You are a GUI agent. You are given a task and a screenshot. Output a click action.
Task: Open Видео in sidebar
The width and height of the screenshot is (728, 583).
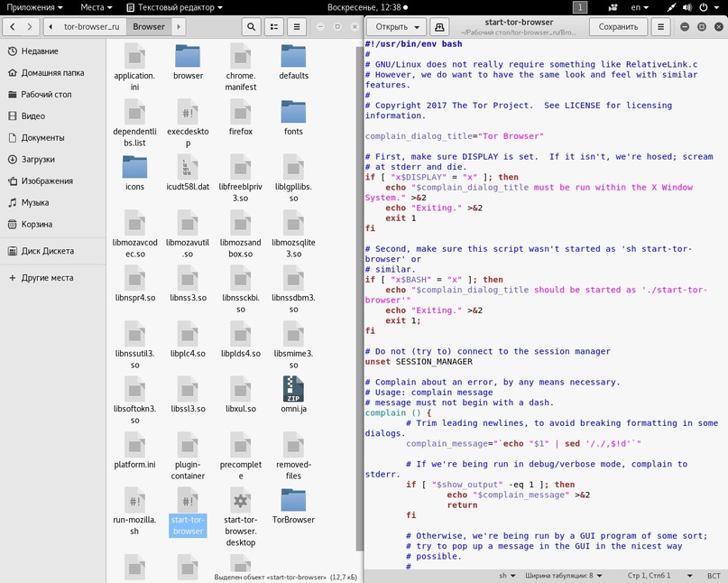tap(53, 116)
